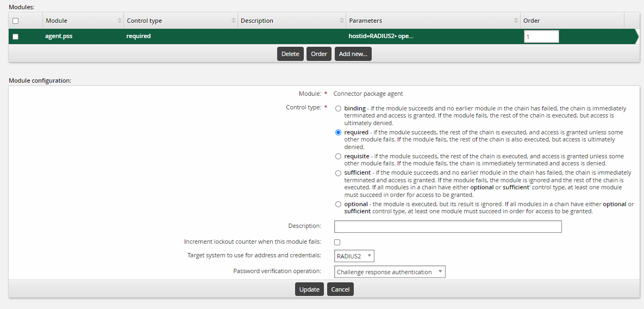Tick the select-all checkbox in table header
Screen dimensions: 644x309
tap(15, 21)
